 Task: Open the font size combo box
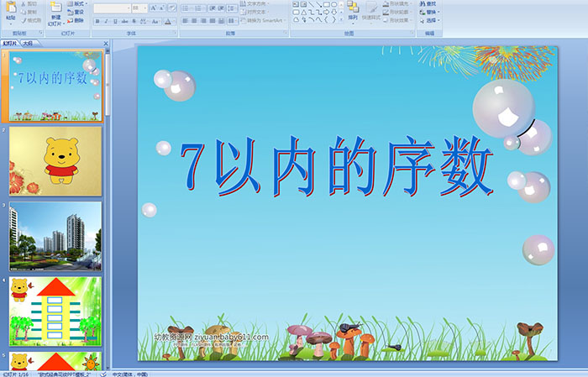139,8
